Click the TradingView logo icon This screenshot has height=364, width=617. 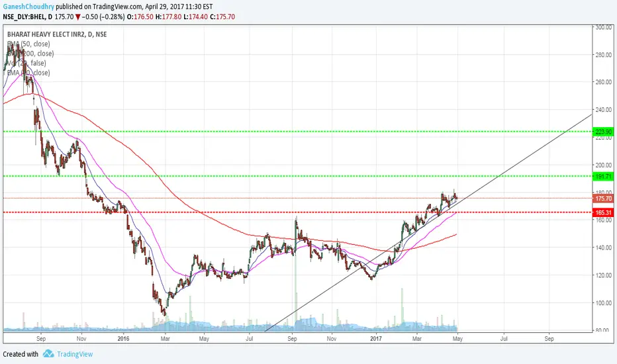(48, 354)
